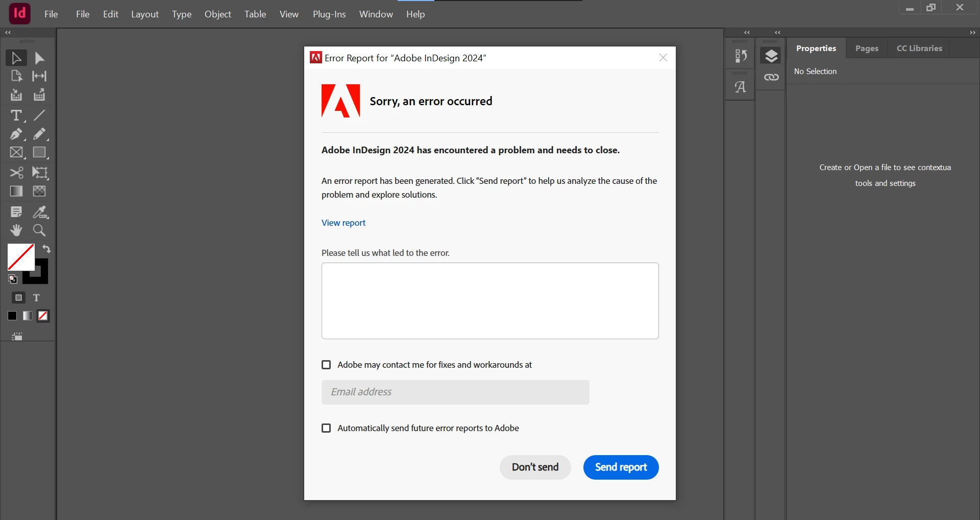
Task: Open the Layout menu
Action: (x=145, y=14)
